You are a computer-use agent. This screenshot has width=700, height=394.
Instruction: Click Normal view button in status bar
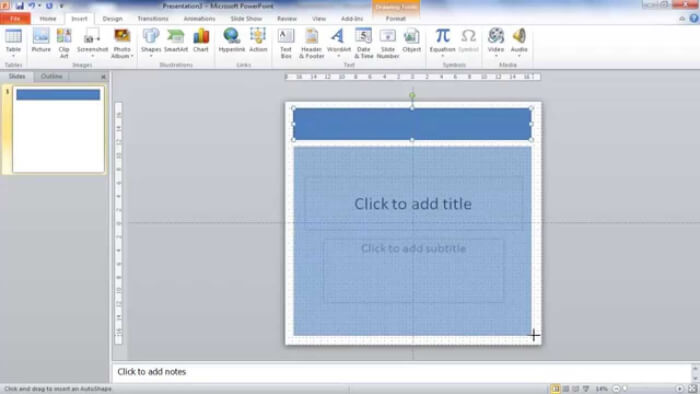coord(555,389)
